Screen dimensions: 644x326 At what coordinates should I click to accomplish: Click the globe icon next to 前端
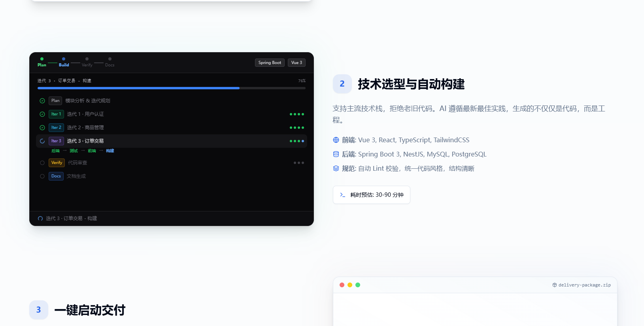pyautogui.click(x=336, y=140)
